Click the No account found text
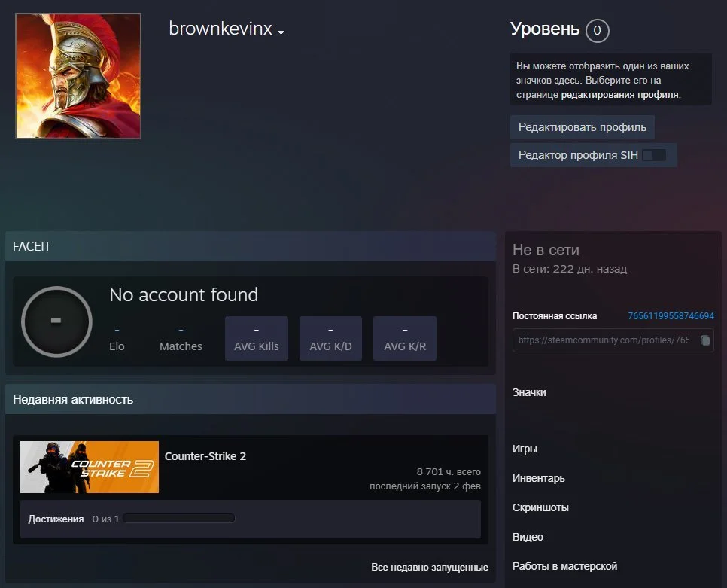The height and width of the screenshot is (588, 727). 184,295
